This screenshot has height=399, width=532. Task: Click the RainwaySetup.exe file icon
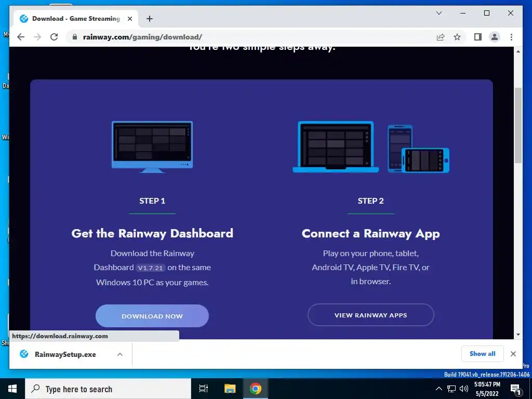click(x=24, y=354)
